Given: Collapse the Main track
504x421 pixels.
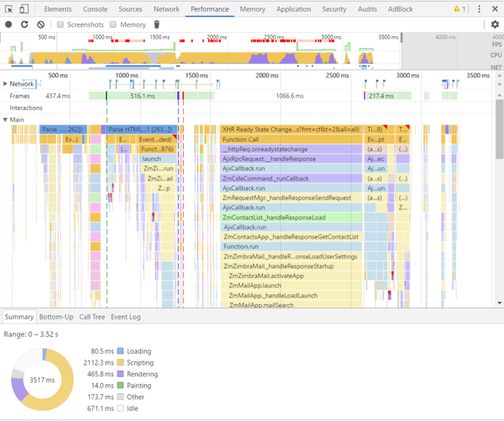Looking at the screenshot, I should click(5, 119).
